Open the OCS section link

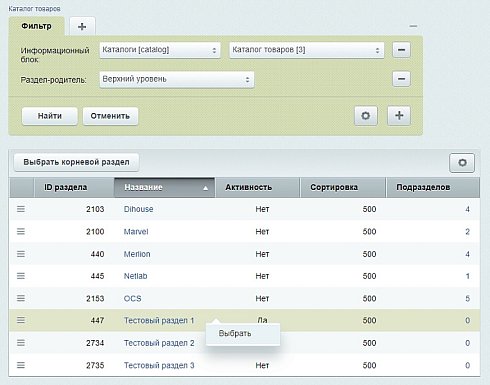point(132,298)
